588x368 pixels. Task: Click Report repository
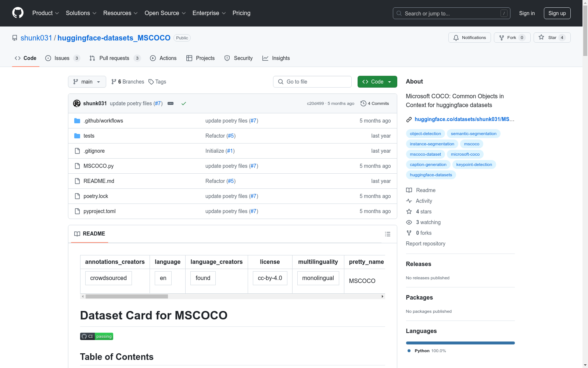(x=426, y=244)
